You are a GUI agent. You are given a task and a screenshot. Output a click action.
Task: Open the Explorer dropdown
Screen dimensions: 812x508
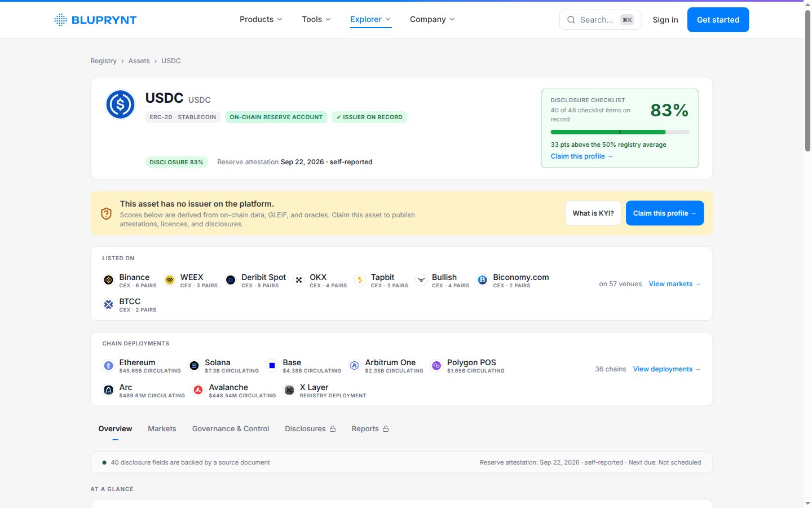370,19
